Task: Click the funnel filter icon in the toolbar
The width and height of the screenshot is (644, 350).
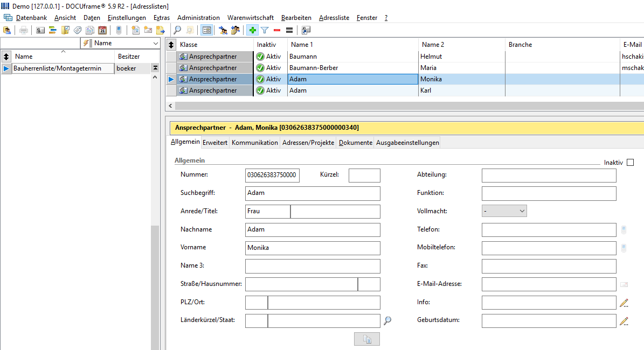Action: (265, 30)
